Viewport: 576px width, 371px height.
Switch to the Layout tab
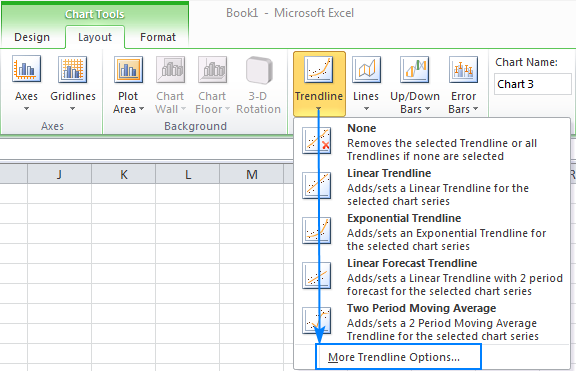point(95,37)
